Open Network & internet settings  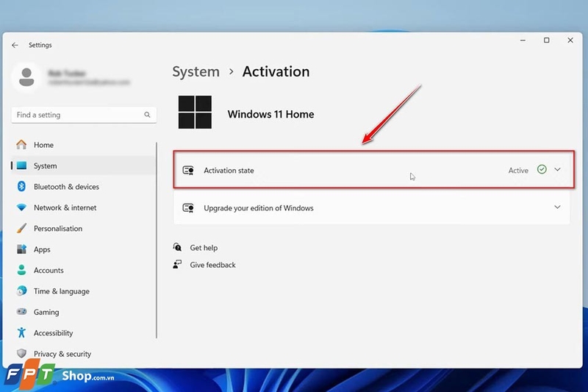pyautogui.click(x=83, y=207)
